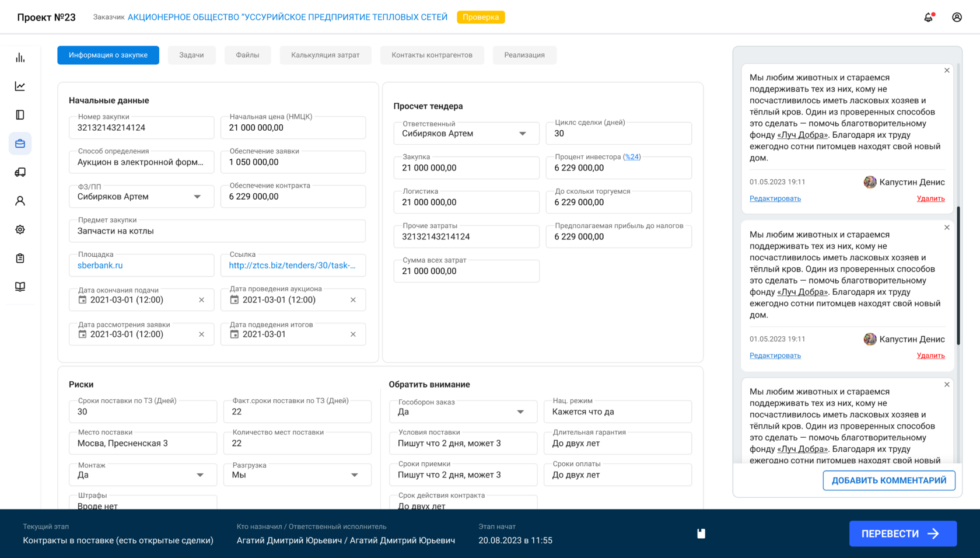This screenshot has width=980, height=558.
Task: Open the user person sidebar icon
Action: (x=20, y=201)
